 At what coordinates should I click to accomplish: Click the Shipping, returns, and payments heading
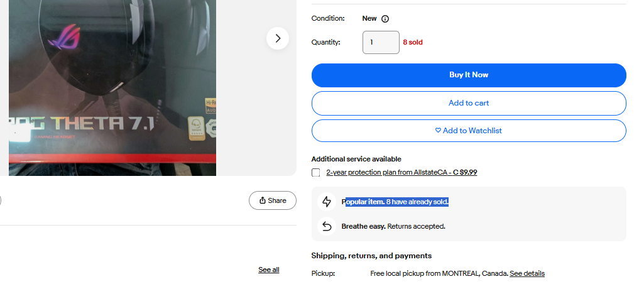(x=371, y=256)
